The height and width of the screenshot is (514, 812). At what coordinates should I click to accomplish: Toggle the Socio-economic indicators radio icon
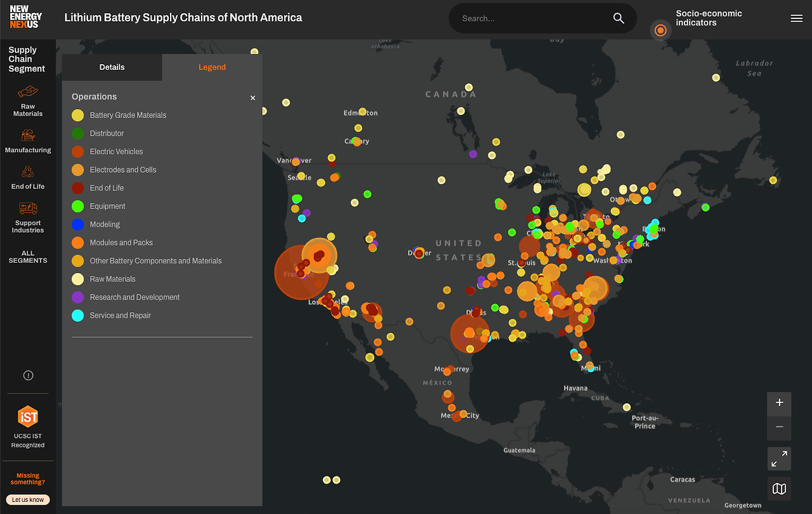tap(660, 30)
